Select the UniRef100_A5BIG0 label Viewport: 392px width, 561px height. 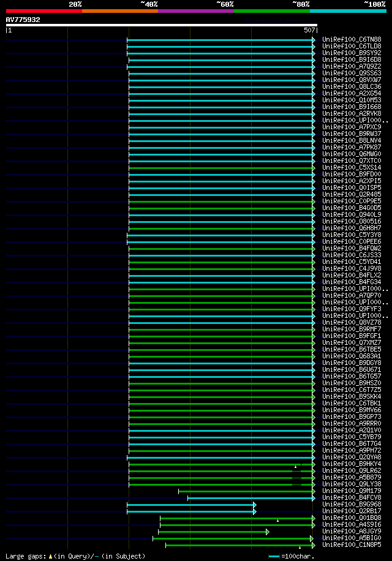[352, 538]
